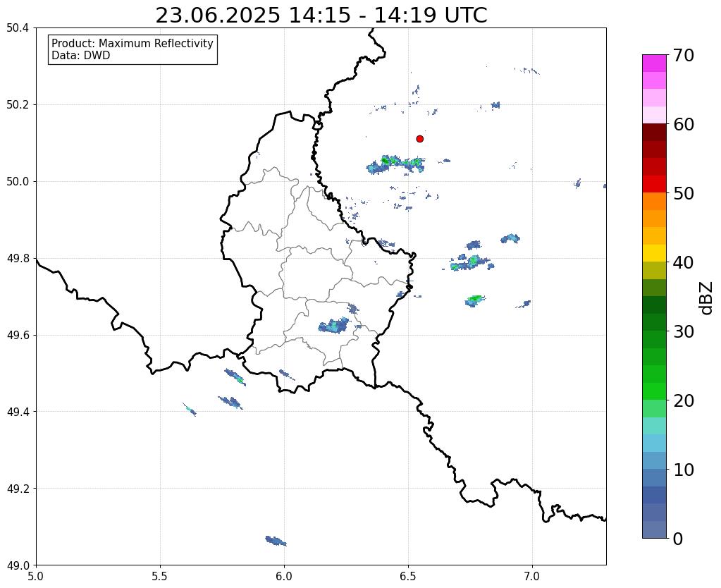Click the latitude axis label '49.4'
721x588 pixels.
click(x=18, y=412)
